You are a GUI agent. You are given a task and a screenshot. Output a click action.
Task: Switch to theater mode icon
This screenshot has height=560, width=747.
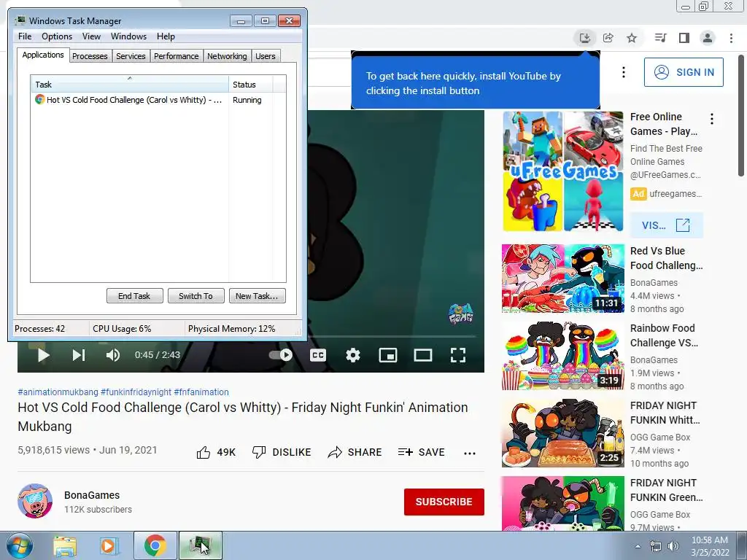pyautogui.click(x=423, y=355)
